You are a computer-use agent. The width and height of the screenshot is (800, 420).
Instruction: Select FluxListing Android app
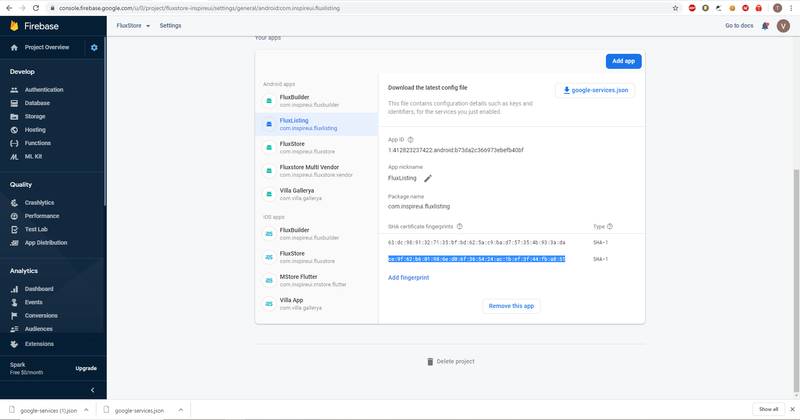(x=316, y=124)
